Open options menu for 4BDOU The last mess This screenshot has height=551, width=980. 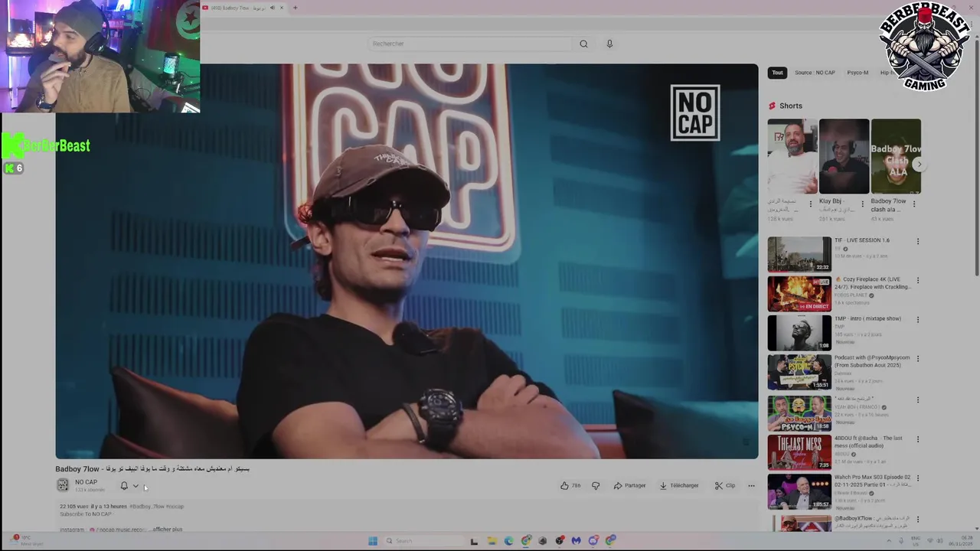pos(918,439)
